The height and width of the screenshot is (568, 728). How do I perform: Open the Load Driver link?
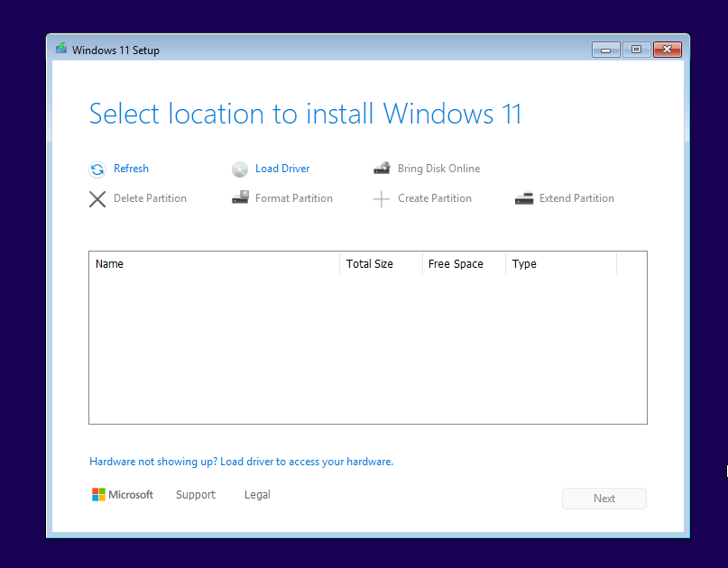pyautogui.click(x=282, y=169)
